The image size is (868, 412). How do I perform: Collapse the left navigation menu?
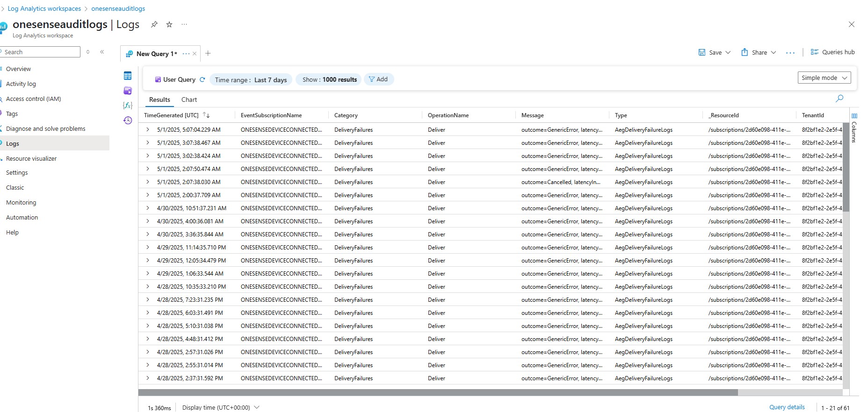point(102,52)
